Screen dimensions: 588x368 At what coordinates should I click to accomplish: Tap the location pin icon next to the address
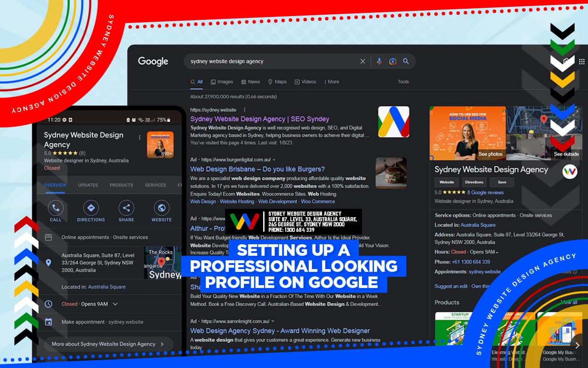coord(48,263)
